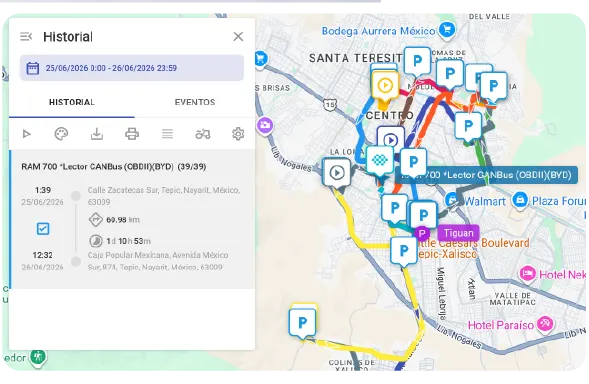Click the Hotel Nek bed icon

coord(527,274)
